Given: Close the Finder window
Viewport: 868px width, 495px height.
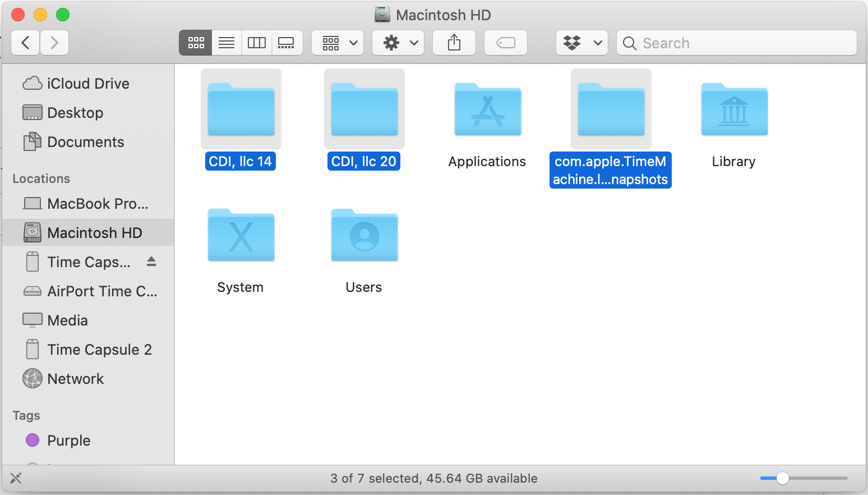Looking at the screenshot, I should pyautogui.click(x=18, y=15).
